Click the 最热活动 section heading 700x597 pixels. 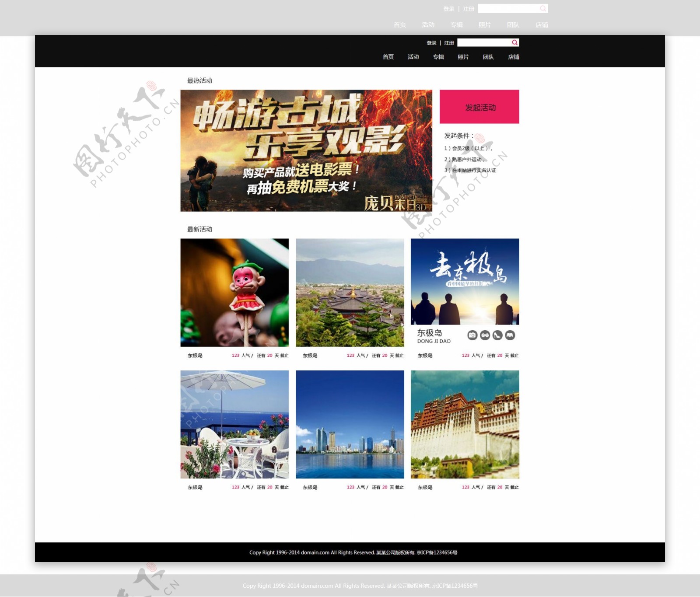[200, 80]
